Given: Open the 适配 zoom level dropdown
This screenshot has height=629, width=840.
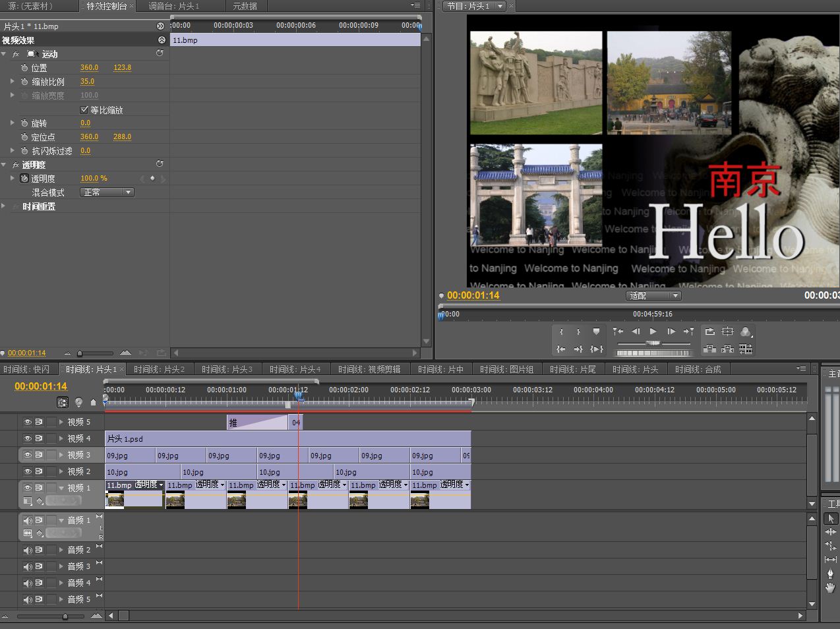Looking at the screenshot, I should click(653, 296).
